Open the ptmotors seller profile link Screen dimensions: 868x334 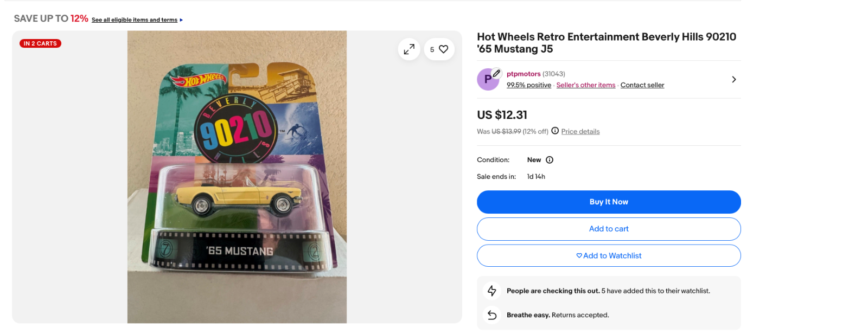pyautogui.click(x=524, y=74)
